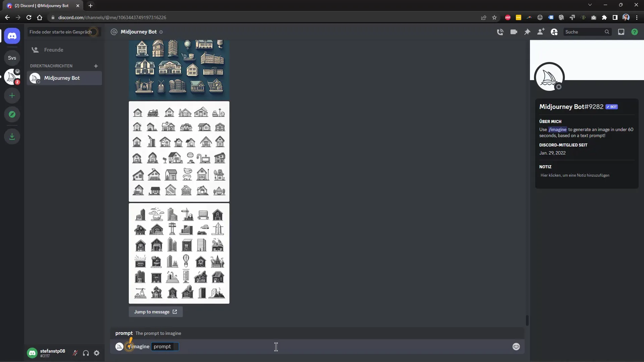Select the Freunde tab in sidebar
Screen dimensions: 644x362
[54, 50]
